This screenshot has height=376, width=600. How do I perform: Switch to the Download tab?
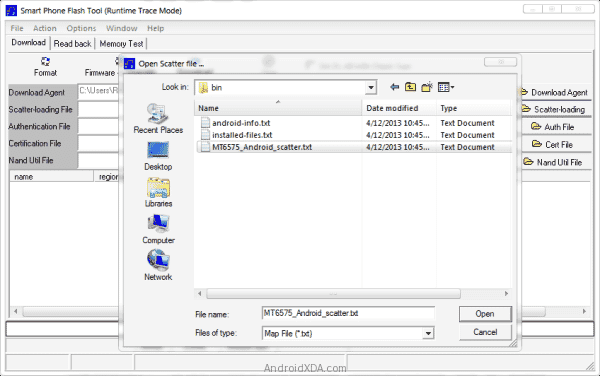29,42
